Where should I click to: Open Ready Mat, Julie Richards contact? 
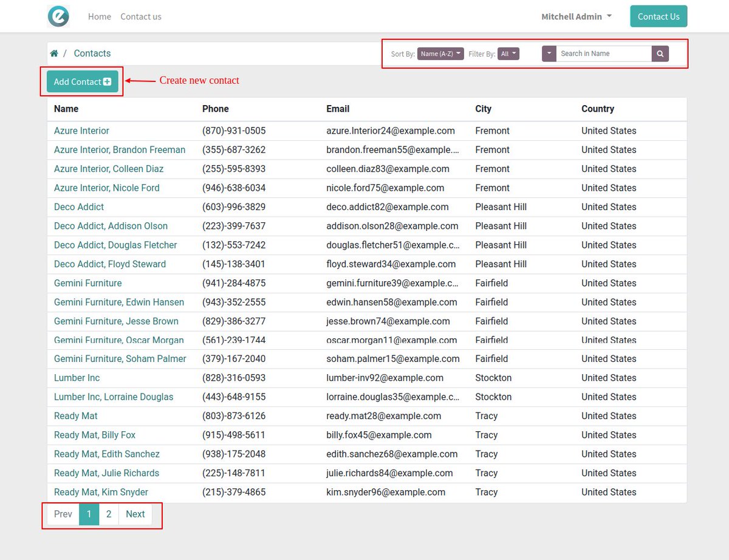(x=106, y=473)
